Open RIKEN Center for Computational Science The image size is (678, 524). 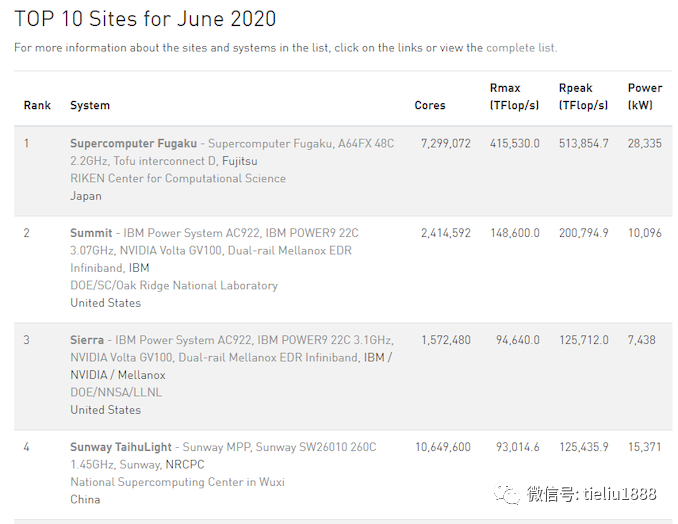(x=178, y=179)
